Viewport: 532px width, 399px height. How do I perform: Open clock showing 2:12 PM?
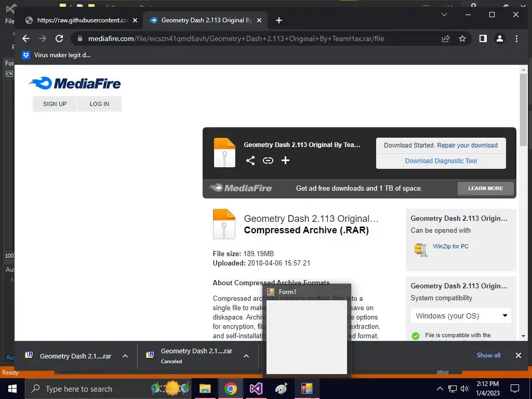488,389
